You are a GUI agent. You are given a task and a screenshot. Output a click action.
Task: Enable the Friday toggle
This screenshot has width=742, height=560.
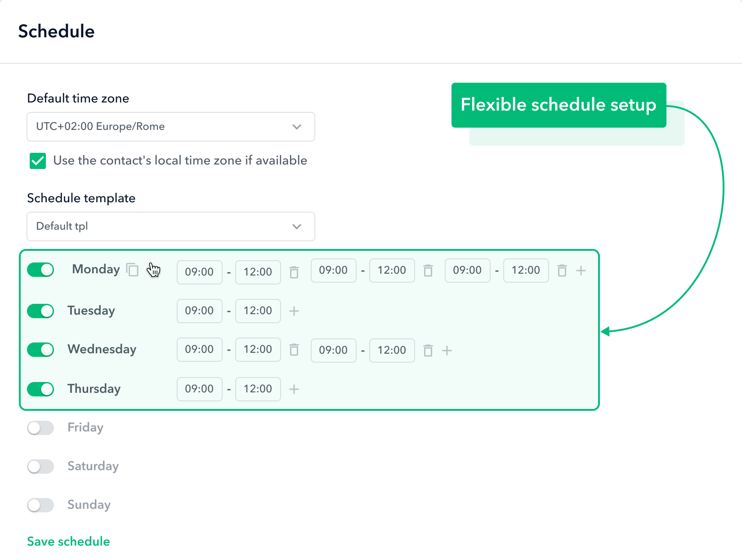(40, 428)
